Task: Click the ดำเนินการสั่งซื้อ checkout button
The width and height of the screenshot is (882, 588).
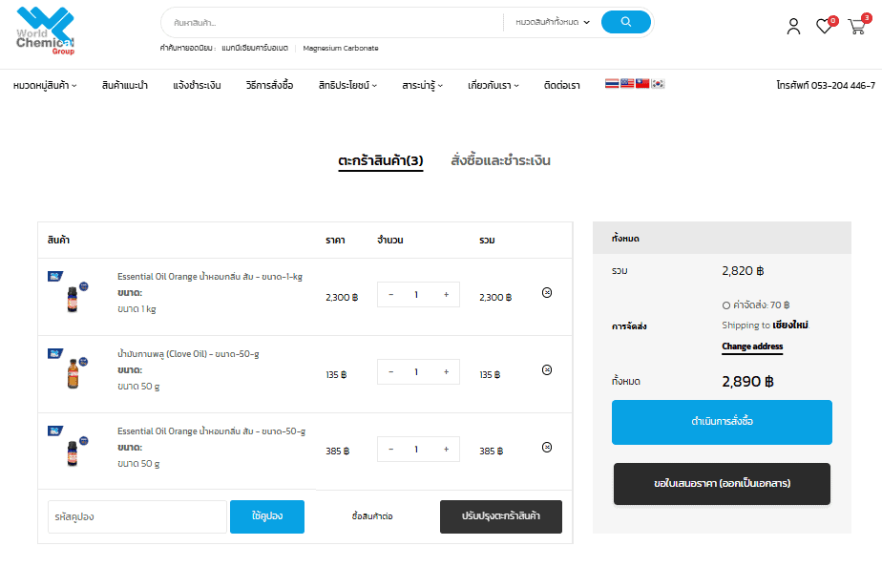Action: 722,422
